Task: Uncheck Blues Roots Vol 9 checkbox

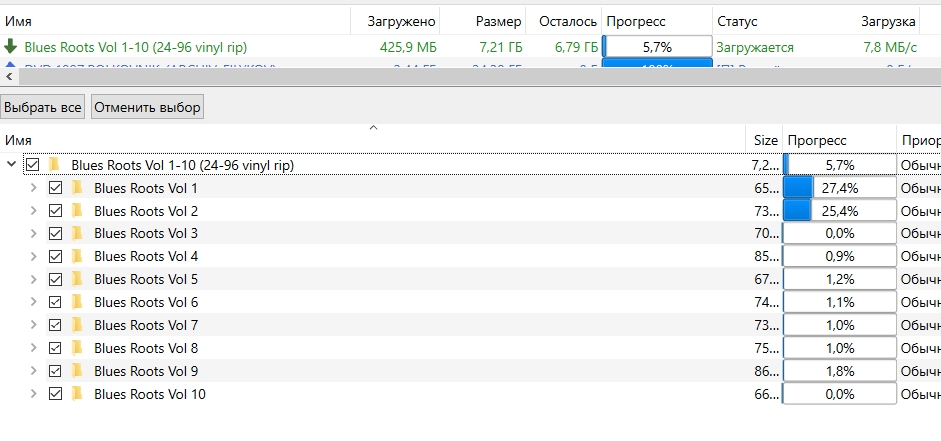Action: tap(55, 371)
